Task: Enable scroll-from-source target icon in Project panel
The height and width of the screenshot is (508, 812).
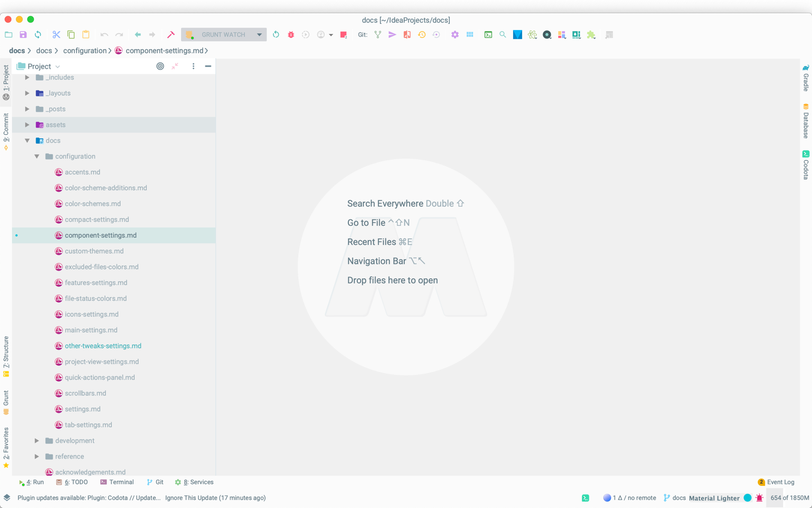Action: click(x=160, y=66)
